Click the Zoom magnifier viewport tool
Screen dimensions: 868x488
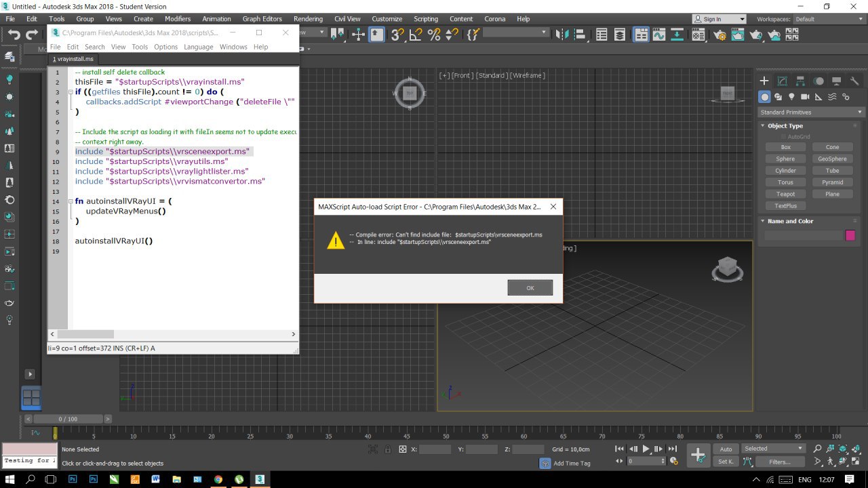coord(818,449)
